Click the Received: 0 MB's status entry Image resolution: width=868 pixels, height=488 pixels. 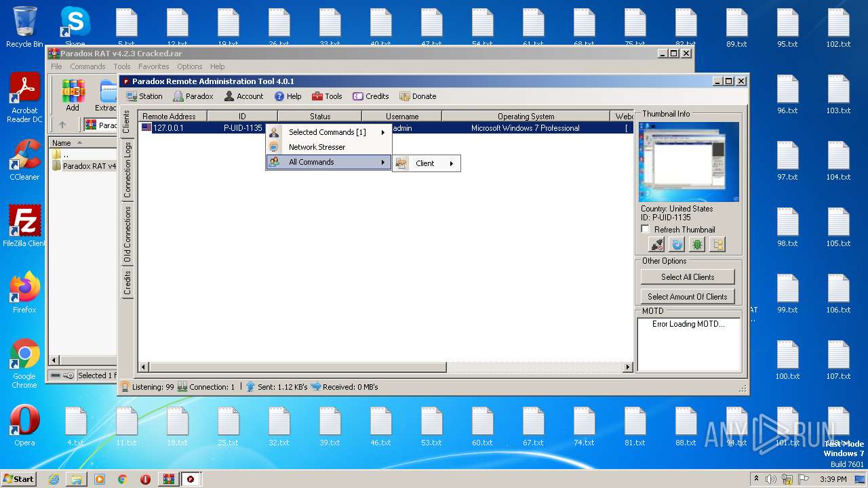344,387
